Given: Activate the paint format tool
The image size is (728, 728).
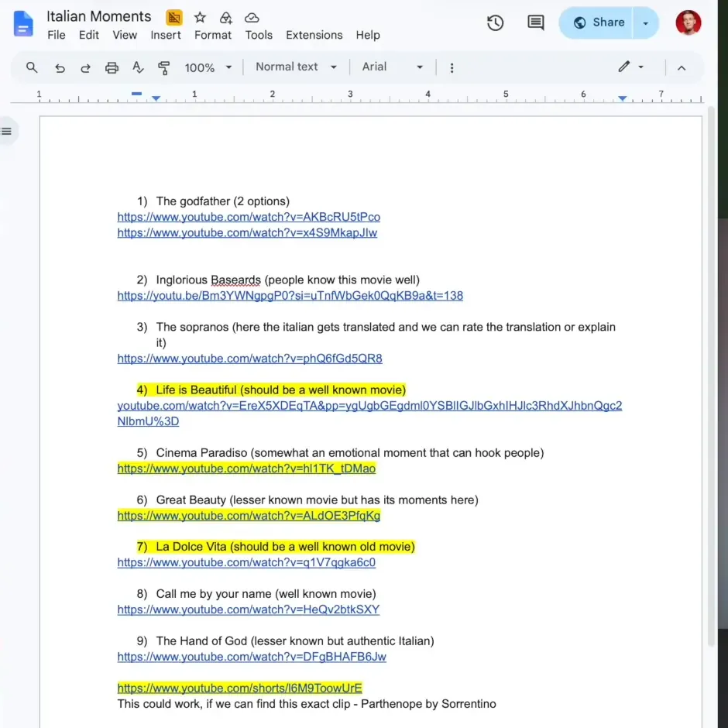Looking at the screenshot, I should [x=163, y=68].
